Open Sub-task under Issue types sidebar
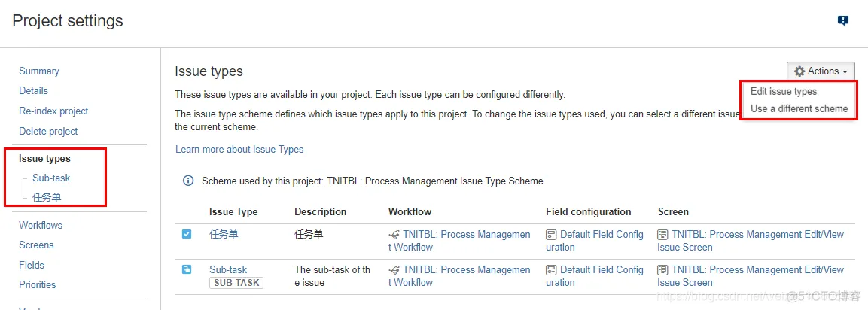The width and height of the screenshot is (868, 310). (x=51, y=178)
